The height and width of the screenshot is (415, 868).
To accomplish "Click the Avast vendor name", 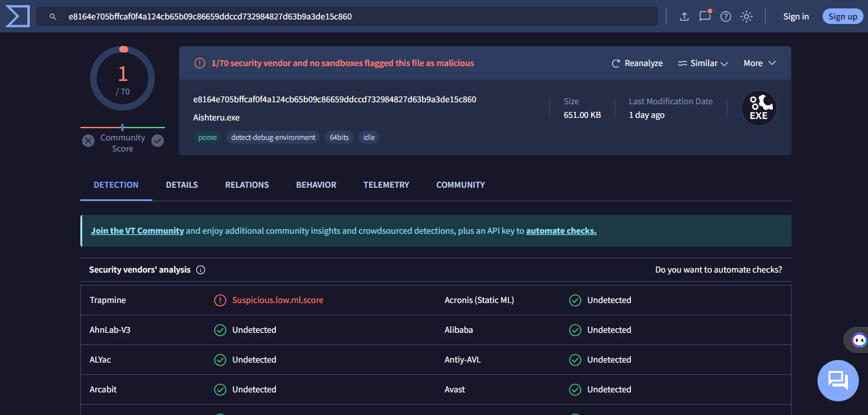I will click(x=455, y=390).
